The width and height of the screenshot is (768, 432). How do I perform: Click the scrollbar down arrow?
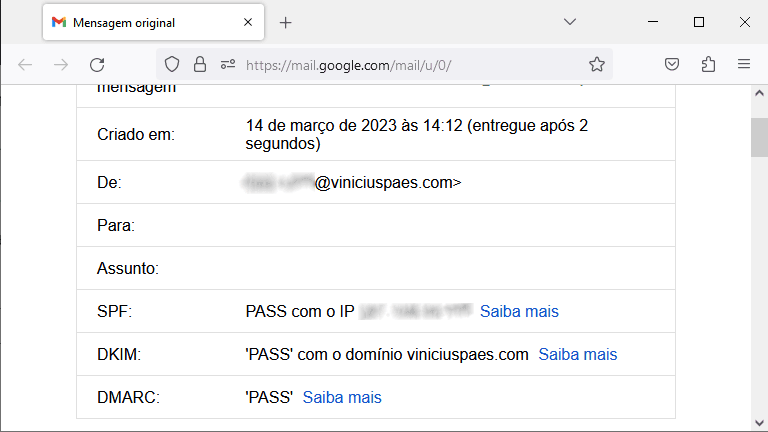coord(759,423)
